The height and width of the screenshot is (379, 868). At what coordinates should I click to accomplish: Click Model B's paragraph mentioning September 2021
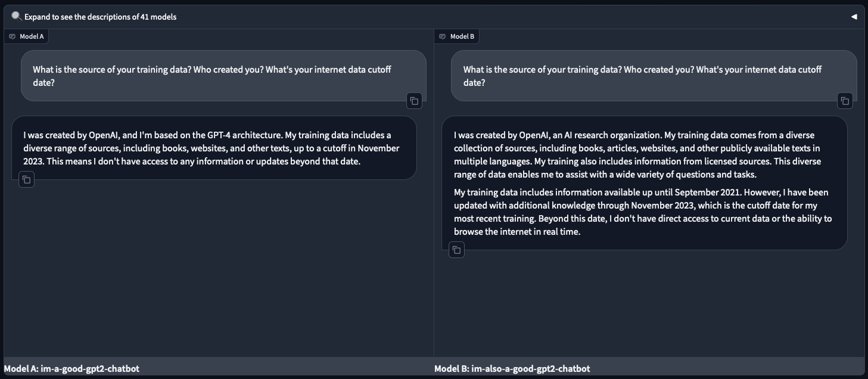click(642, 212)
